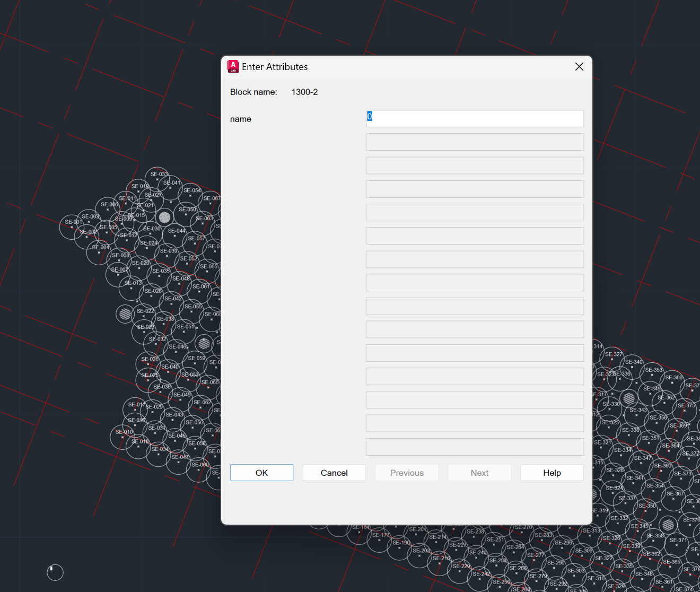Select the hatched circle beside SE-059
This screenshot has width=700, height=592.
204,344
